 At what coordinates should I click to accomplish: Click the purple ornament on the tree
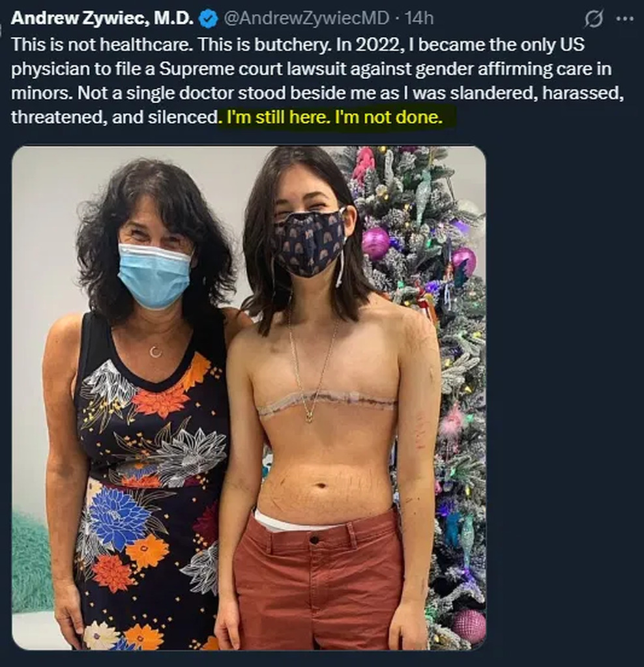[375, 243]
